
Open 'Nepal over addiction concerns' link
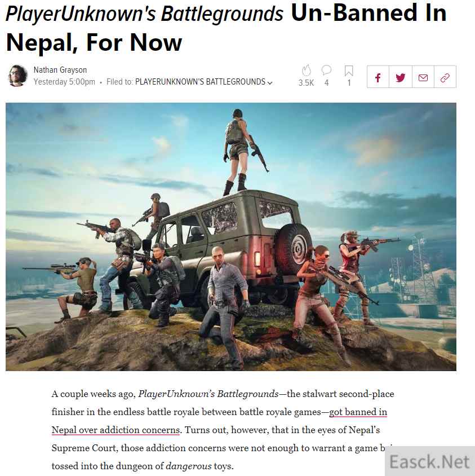pyautogui.click(x=116, y=430)
